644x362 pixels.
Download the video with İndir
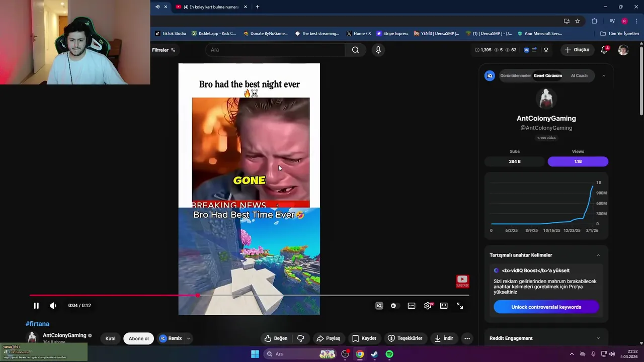pos(443,338)
